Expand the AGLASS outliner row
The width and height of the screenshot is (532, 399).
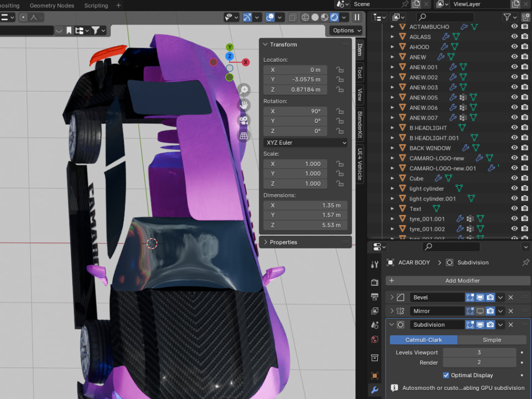point(392,37)
